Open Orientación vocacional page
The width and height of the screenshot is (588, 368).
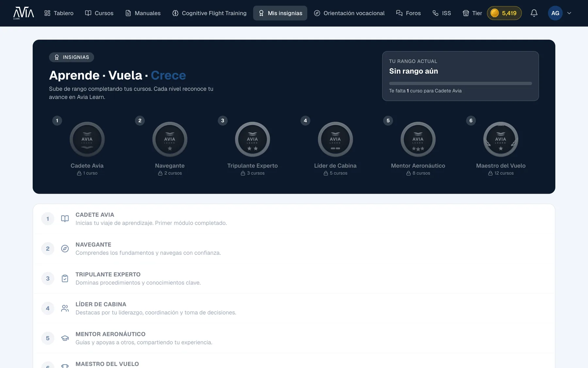[x=349, y=13]
